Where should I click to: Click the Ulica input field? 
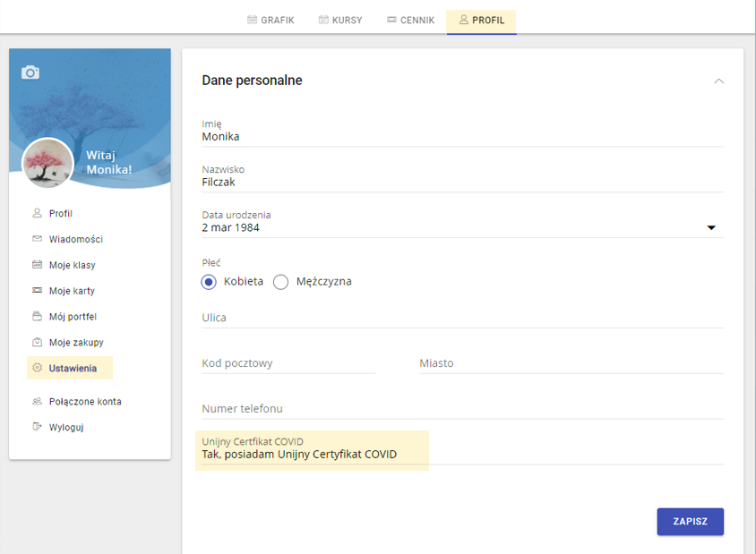[x=463, y=318]
